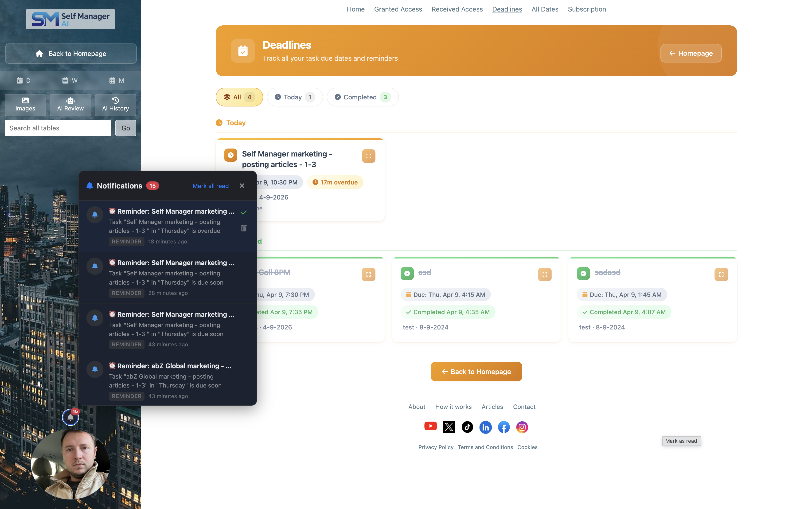Open the weekly calendar view W
This screenshot has height=509, width=812.
point(70,80)
